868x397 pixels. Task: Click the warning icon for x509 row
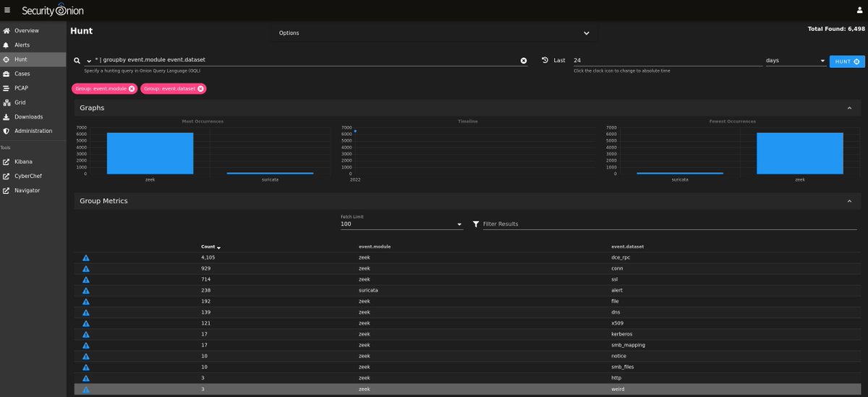tap(86, 323)
